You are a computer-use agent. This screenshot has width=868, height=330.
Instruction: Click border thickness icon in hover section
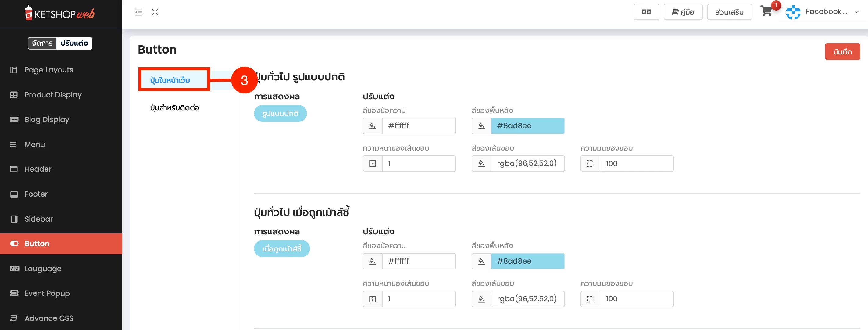[372, 299]
